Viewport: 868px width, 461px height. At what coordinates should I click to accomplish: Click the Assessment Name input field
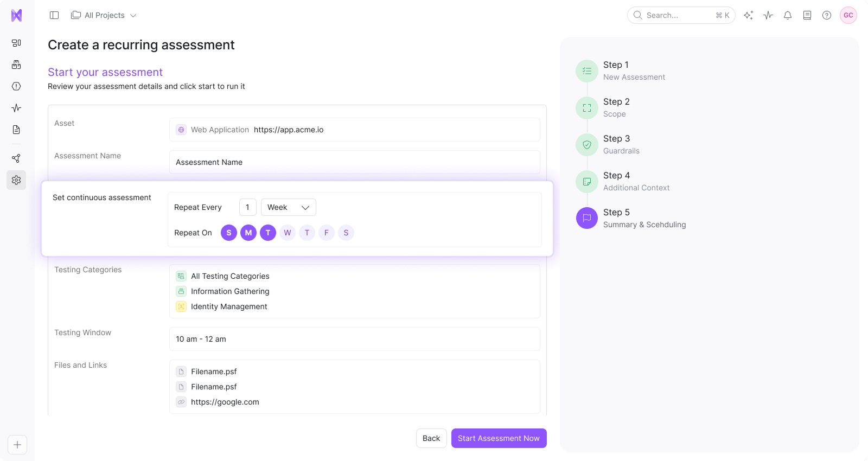(354, 162)
